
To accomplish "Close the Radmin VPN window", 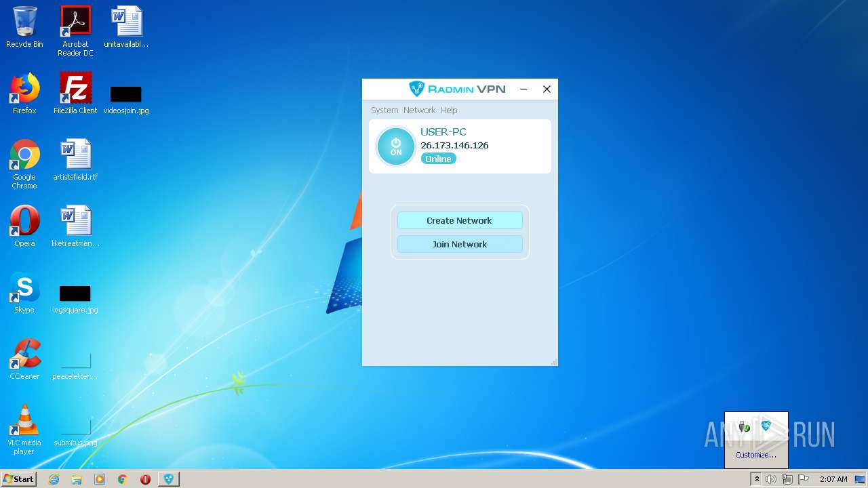I will pos(547,89).
